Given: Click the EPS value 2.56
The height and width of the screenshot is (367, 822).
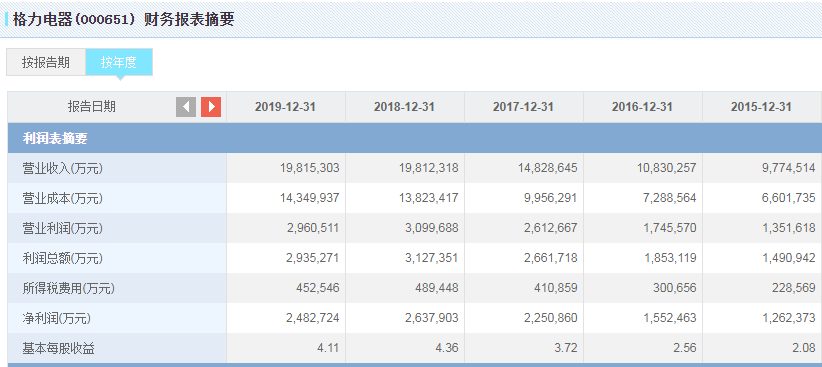Looking at the screenshot, I should [x=686, y=348].
